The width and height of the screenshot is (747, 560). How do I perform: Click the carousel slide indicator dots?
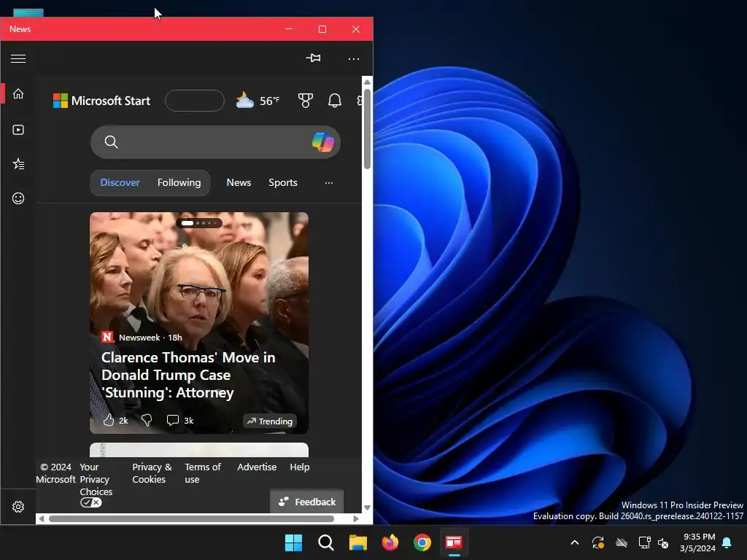pos(199,223)
